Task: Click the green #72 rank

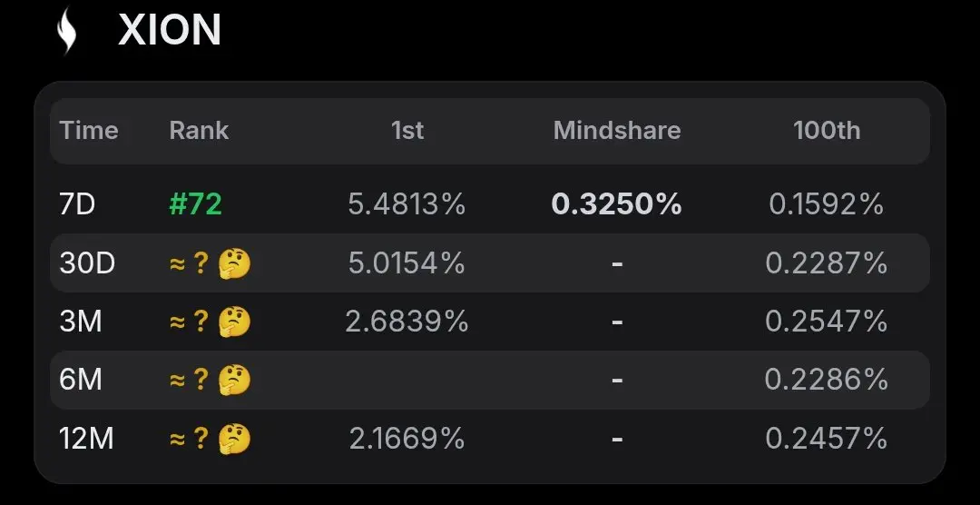Action: coord(196,204)
